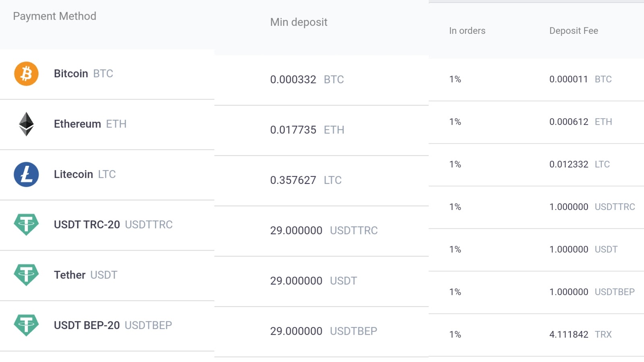Click the 29.000000 USDTBEP min deposit value
The height and width of the screenshot is (362, 644).
coord(324,331)
